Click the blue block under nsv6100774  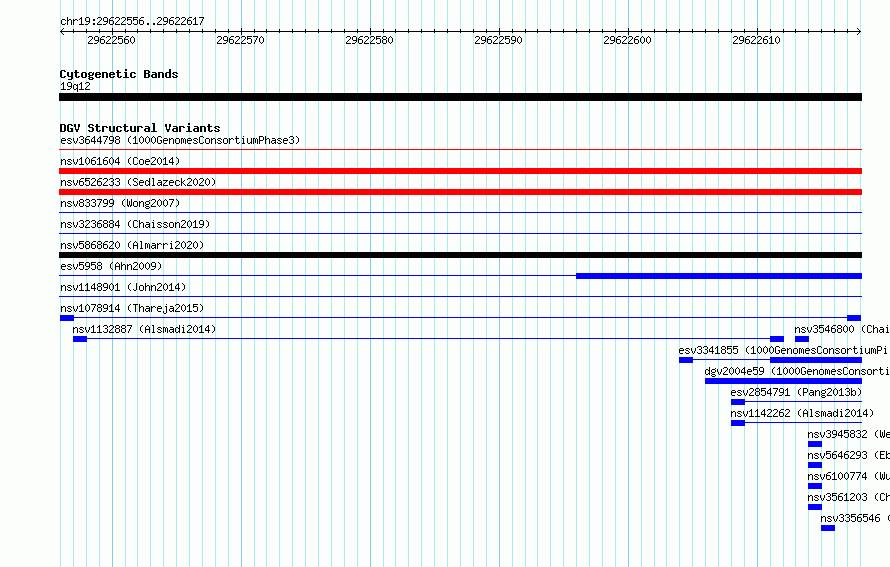click(815, 486)
